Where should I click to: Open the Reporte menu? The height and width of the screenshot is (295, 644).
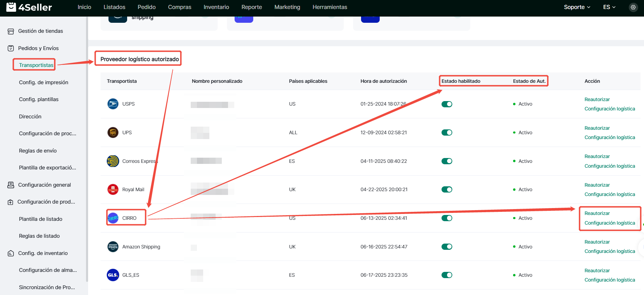point(252,7)
